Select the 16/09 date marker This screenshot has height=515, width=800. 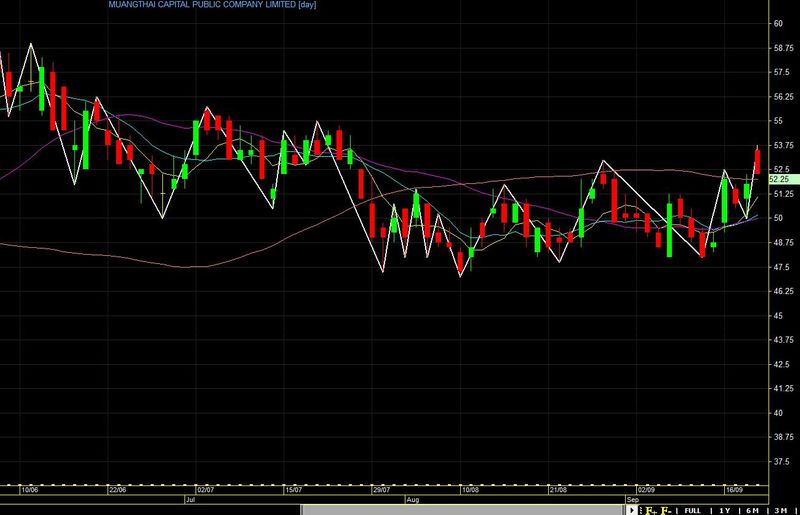click(x=734, y=490)
